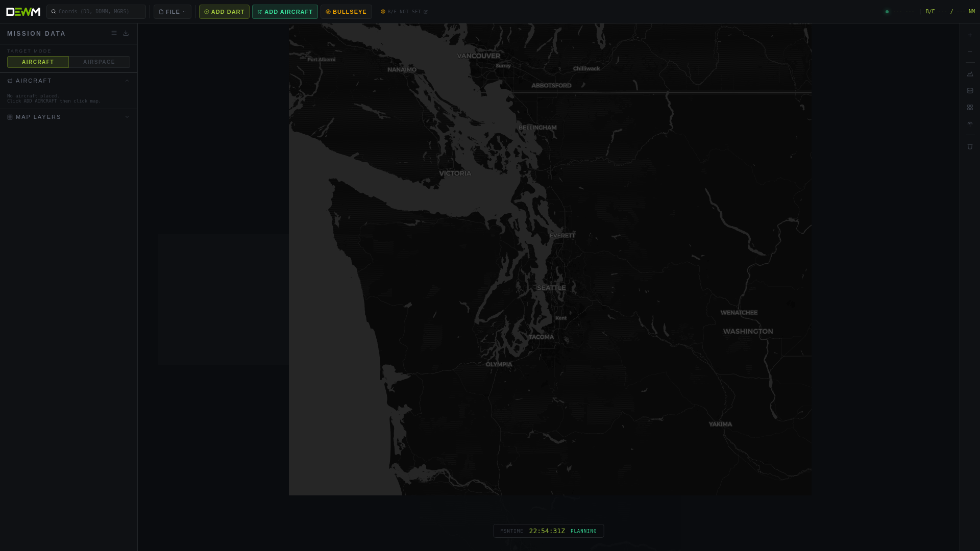Click the BULLSEYE button
Image resolution: width=980 pixels, height=551 pixels.
pos(346,12)
